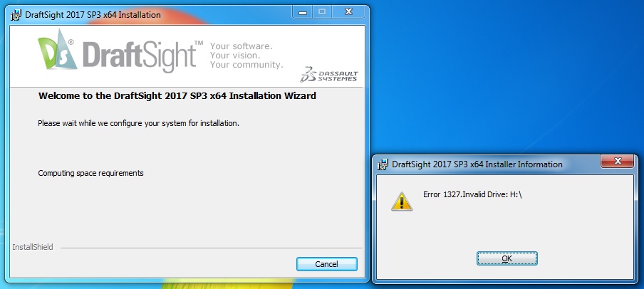Viewport: 644px width, 289px height.
Task: Cancel the DraftSight installation wizard
Action: point(326,264)
